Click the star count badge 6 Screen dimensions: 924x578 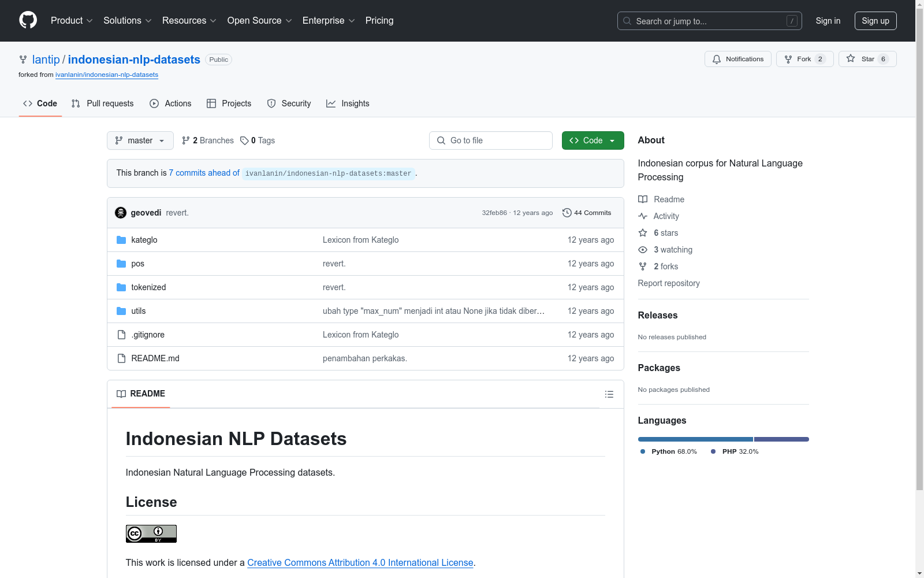click(x=883, y=59)
